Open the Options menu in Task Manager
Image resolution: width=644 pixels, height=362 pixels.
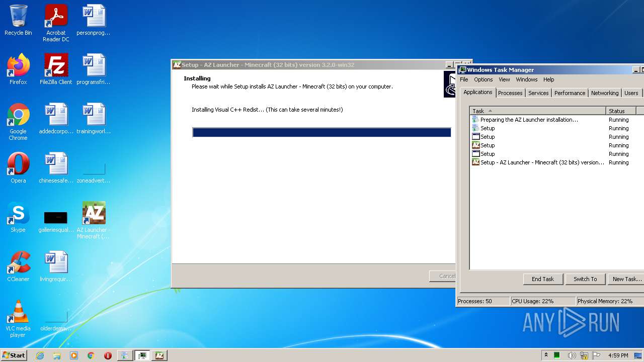pos(483,79)
